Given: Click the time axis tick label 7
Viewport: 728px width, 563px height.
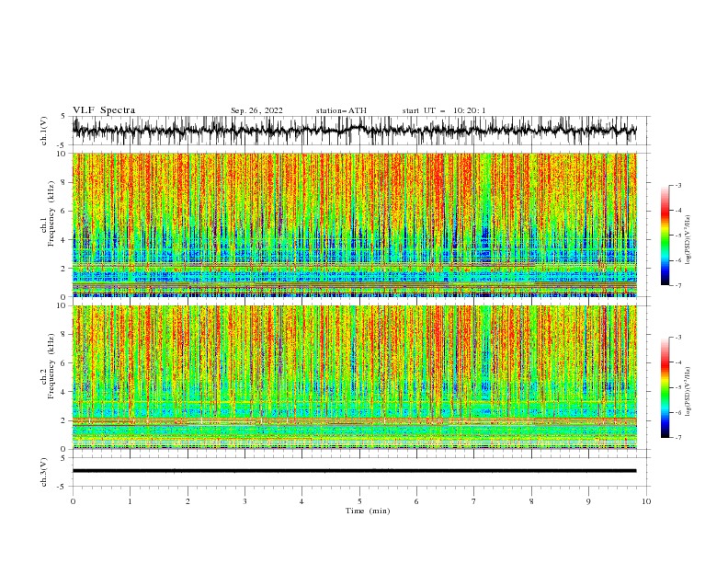Looking at the screenshot, I should point(474,501).
